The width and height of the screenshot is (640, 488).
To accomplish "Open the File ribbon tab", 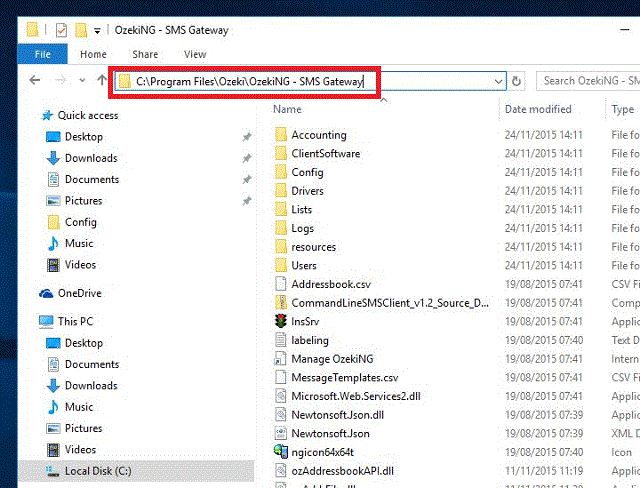I will 42,54.
